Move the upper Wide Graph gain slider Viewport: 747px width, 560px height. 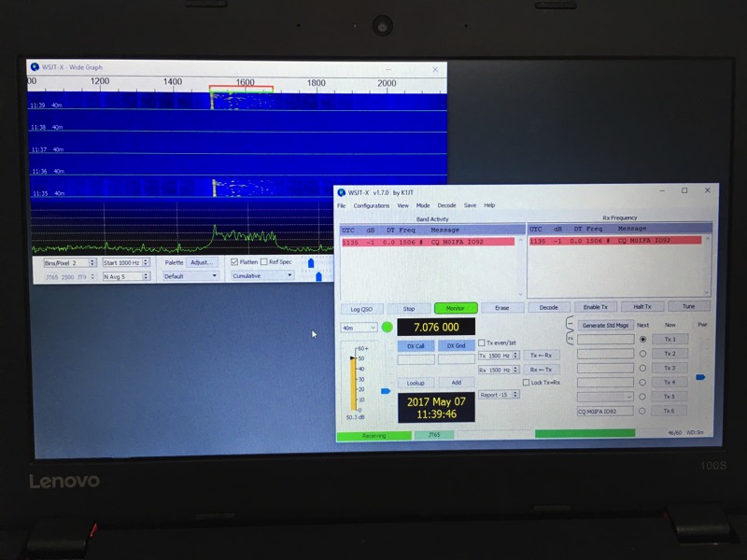click(311, 263)
